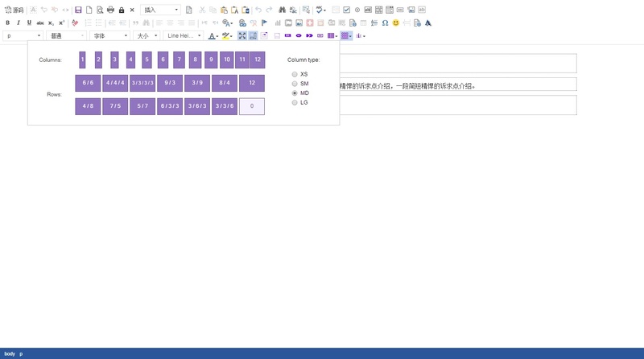Click the Bold formatting icon
644x359 pixels.
point(7,23)
